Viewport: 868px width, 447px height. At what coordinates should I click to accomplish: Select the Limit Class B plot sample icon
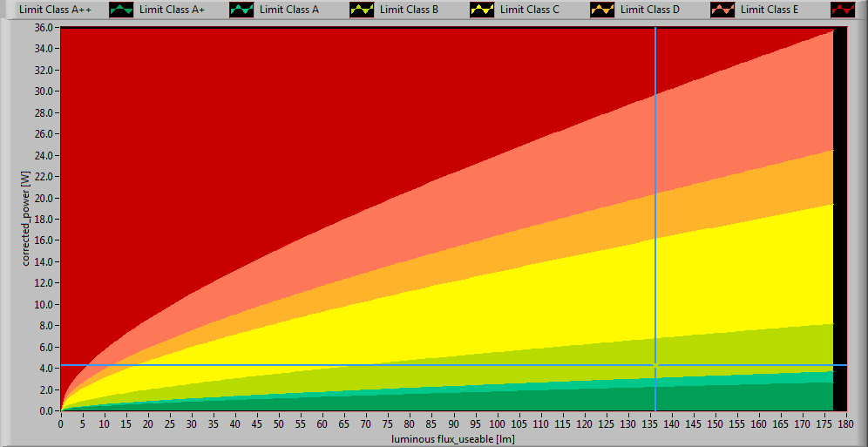point(483,10)
